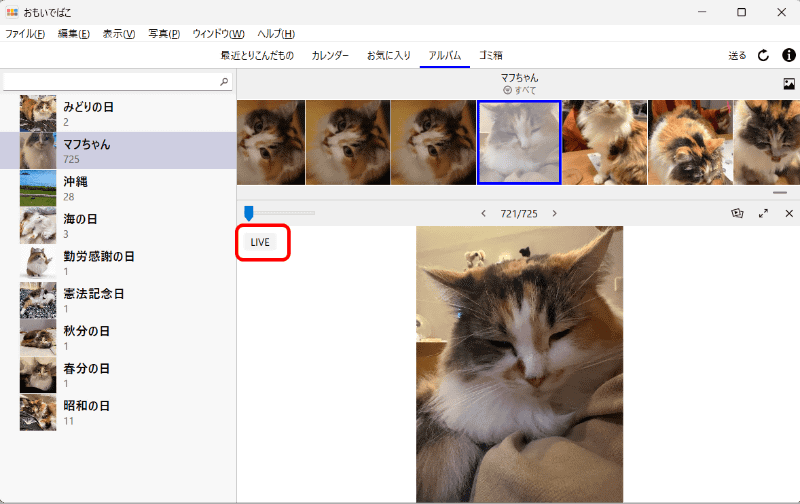Click the マフちゃん album title above the thumbnails
800x504 pixels.
tap(519, 78)
